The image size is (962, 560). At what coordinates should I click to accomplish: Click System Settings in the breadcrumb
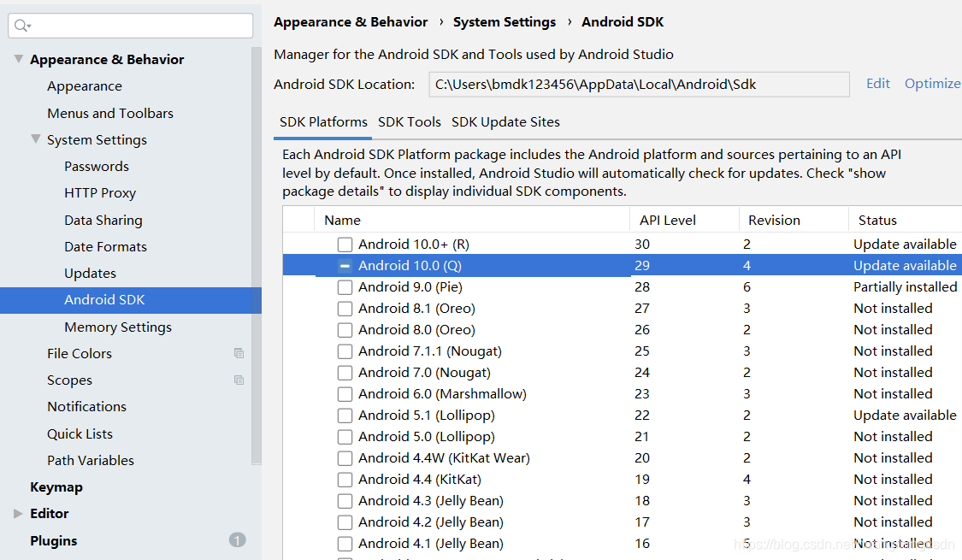pos(505,22)
